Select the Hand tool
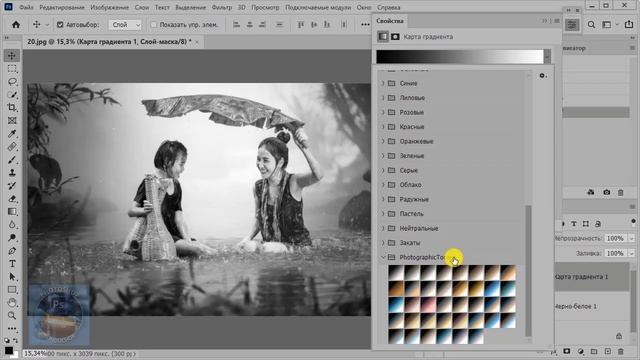640x360 pixels. point(12,302)
